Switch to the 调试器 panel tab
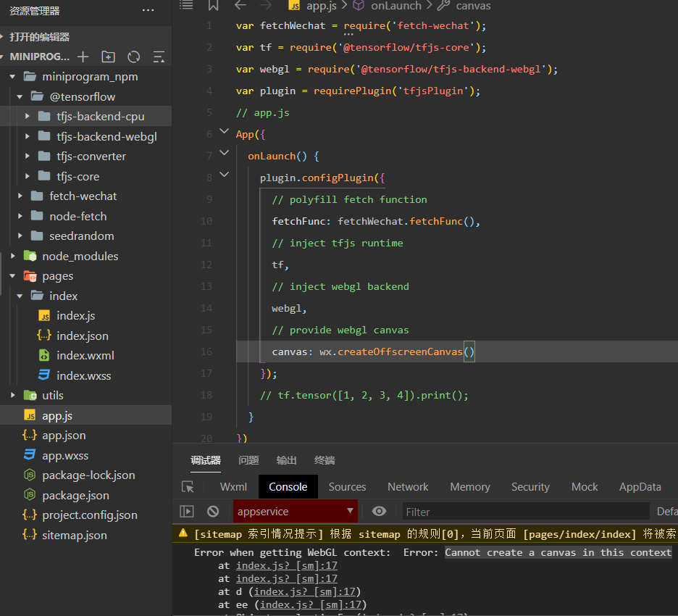The height and width of the screenshot is (616, 678). pyautogui.click(x=206, y=460)
